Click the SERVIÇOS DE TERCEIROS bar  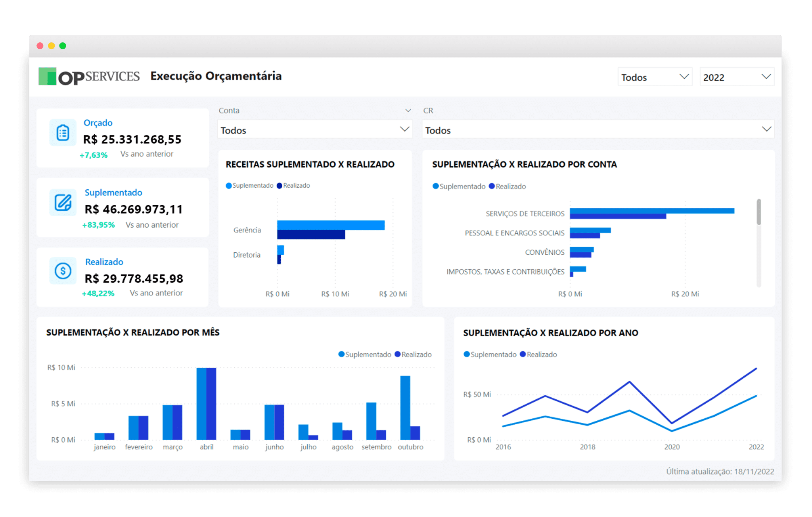point(650,211)
